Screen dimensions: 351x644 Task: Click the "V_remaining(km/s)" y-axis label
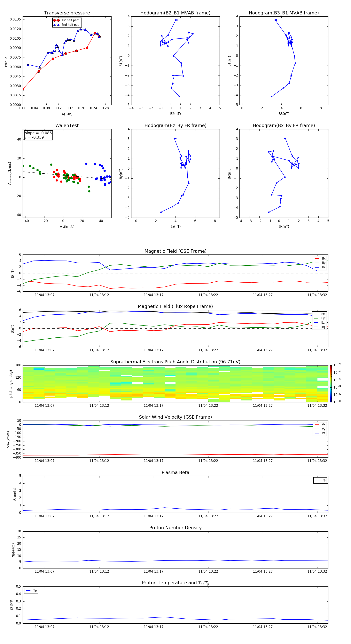coord(10,173)
